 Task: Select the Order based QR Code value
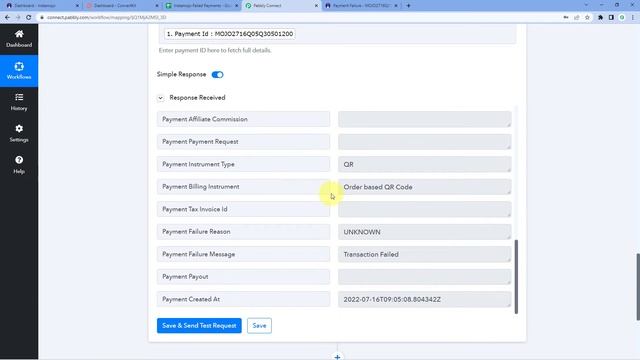coord(424,187)
